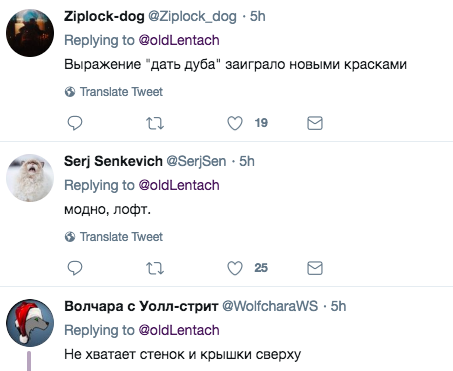Share Serj Senkevich's tweet via message icon
The height and width of the screenshot is (371, 453).
point(315,268)
